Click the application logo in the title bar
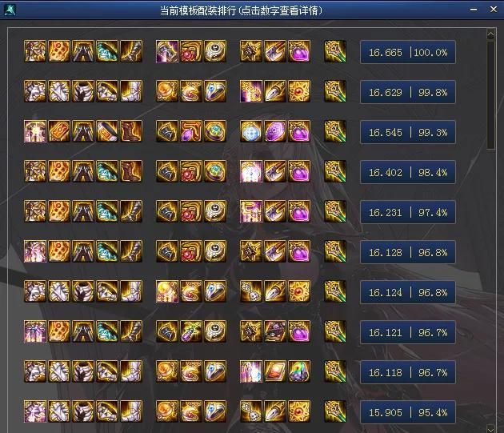 (10, 10)
